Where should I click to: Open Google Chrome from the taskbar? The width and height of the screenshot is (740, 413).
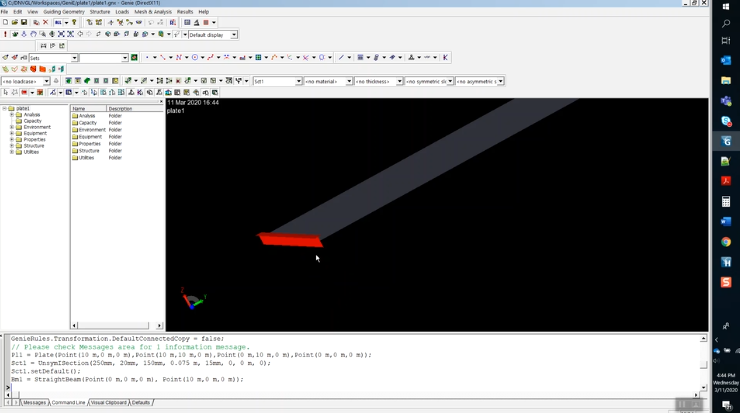(x=726, y=242)
